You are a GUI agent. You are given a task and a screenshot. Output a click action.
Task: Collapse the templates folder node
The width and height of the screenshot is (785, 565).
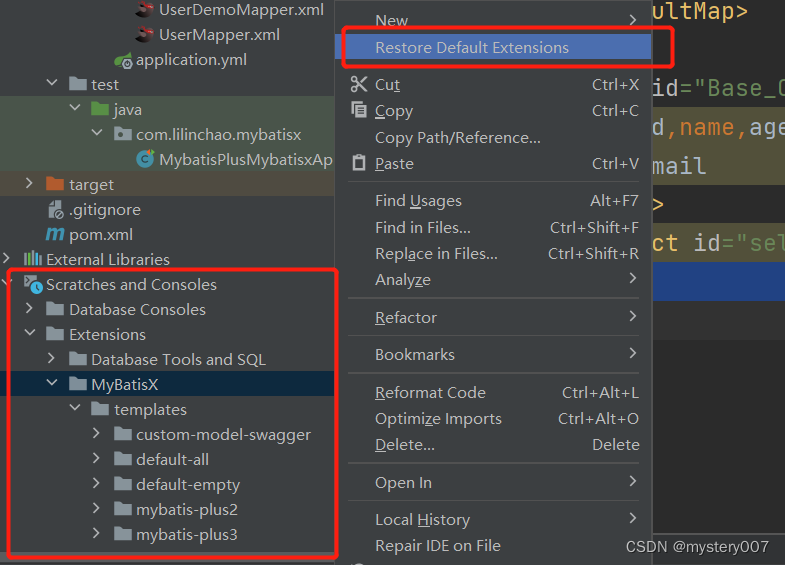pyautogui.click(x=75, y=408)
